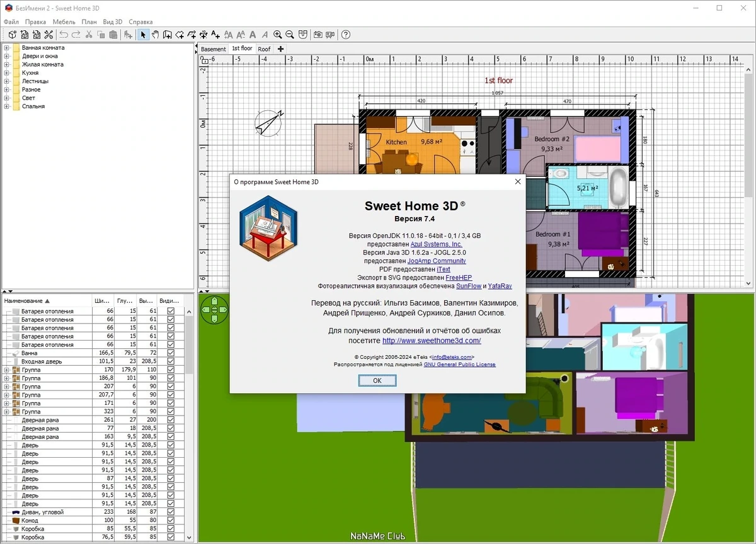756x544 pixels.
Task: Toggle visibility for Группа with width 170
Action: point(171,370)
